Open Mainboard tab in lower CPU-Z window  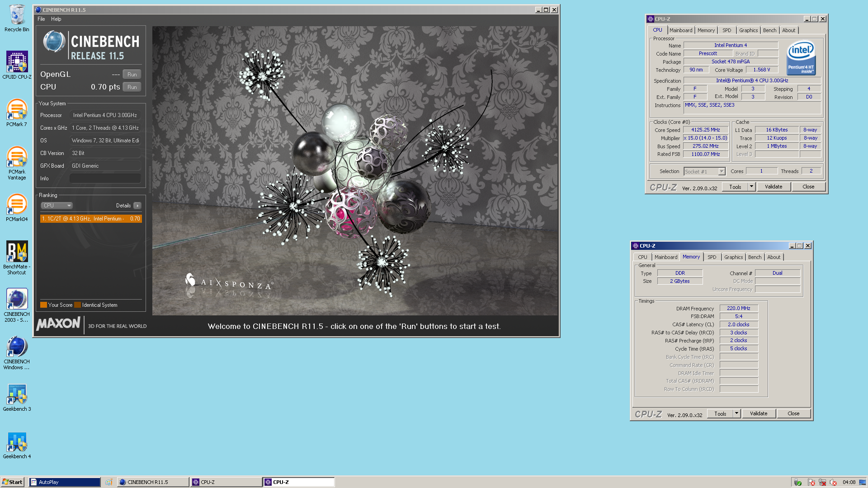click(x=666, y=257)
